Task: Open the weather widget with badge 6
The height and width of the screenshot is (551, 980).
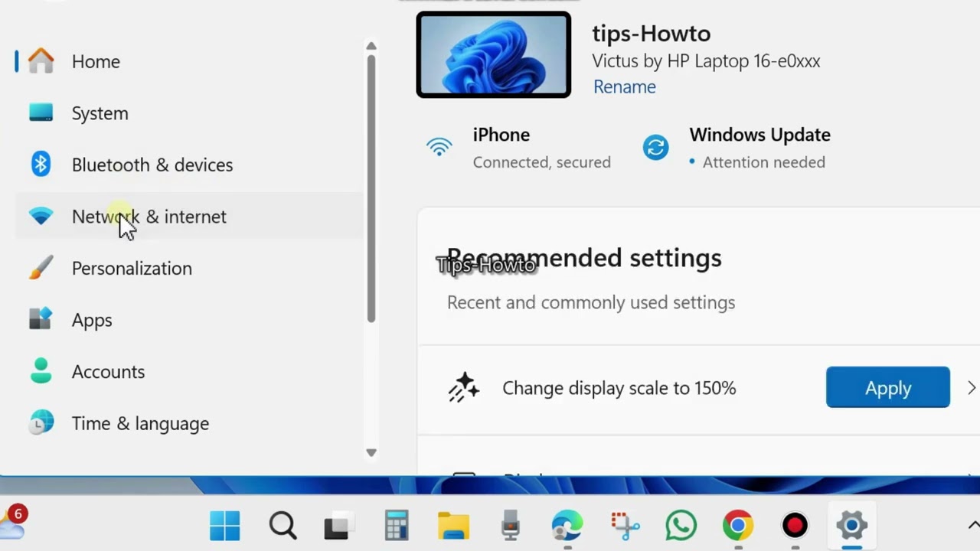Action: point(13,523)
